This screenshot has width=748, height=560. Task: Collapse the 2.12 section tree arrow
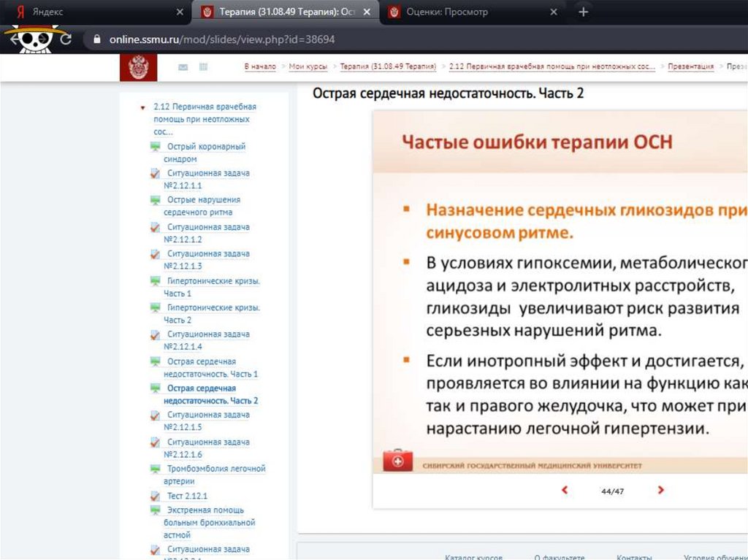[x=142, y=108]
